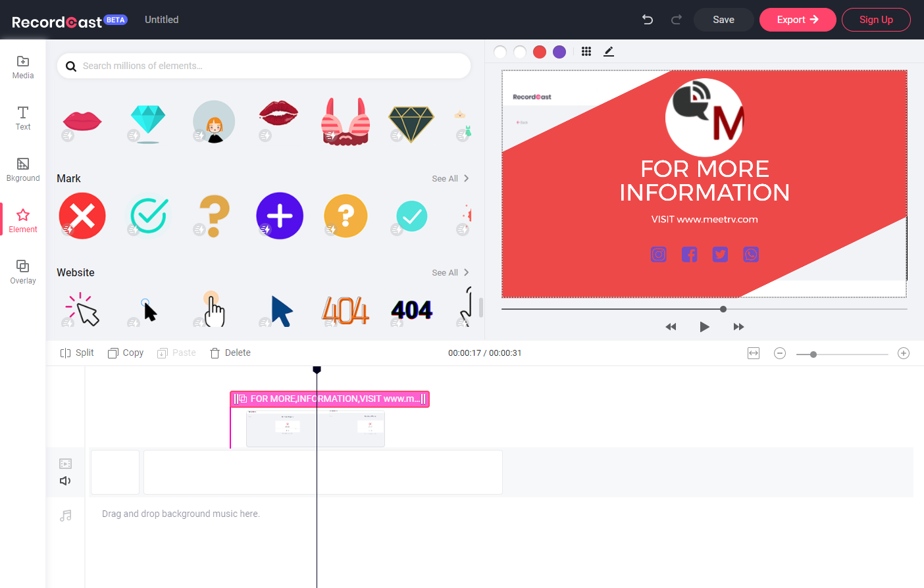Screen dimensions: 924x588
Task: Expand Mark category with See All
Action: pyautogui.click(x=450, y=178)
